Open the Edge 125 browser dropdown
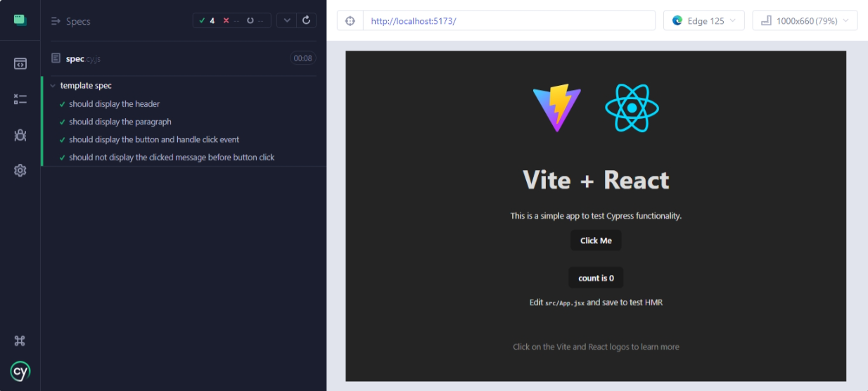 (703, 21)
